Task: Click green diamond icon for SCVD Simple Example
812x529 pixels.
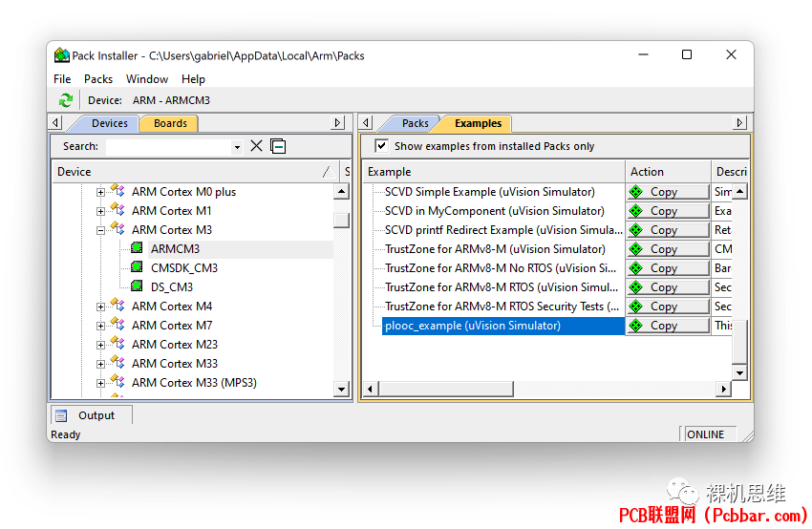Action: 636,192
